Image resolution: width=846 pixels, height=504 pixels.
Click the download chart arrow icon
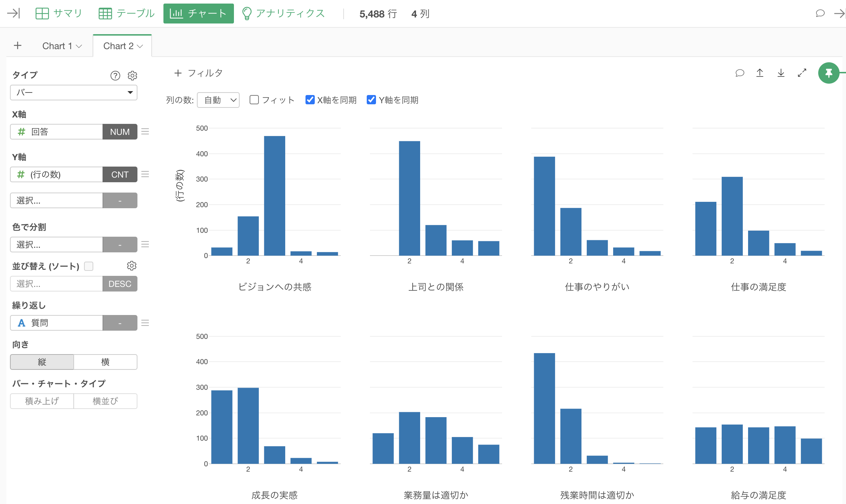coord(781,73)
